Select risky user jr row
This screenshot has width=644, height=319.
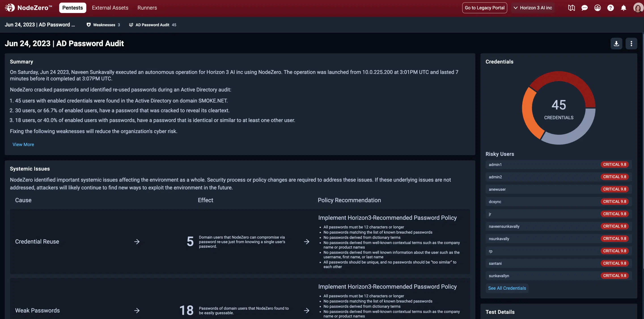click(x=559, y=214)
